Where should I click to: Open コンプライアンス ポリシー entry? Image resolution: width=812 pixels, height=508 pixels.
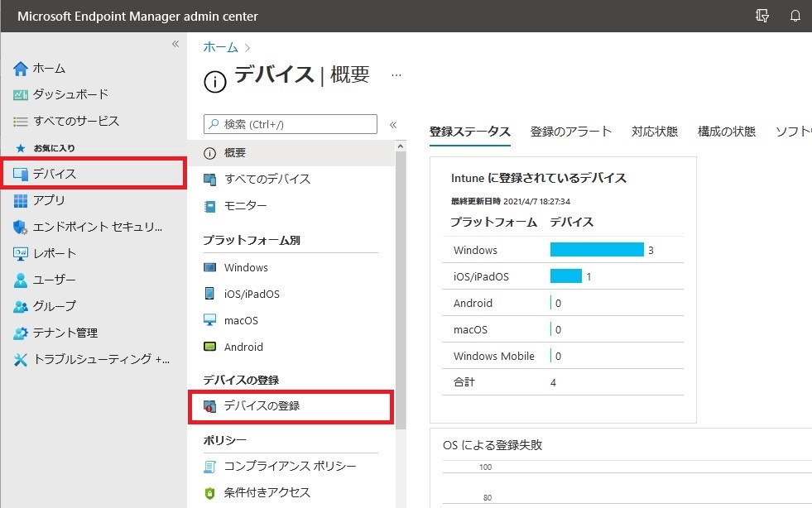click(291, 467)
